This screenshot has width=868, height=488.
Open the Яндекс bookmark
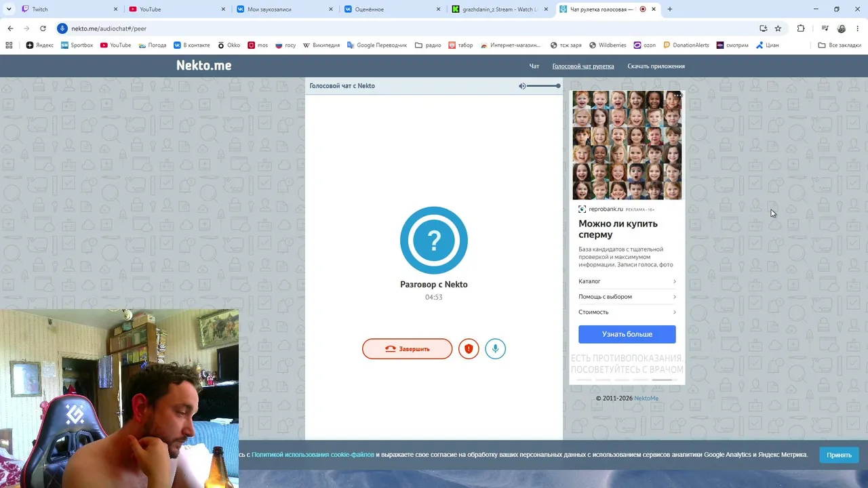[x=40, y=45]
